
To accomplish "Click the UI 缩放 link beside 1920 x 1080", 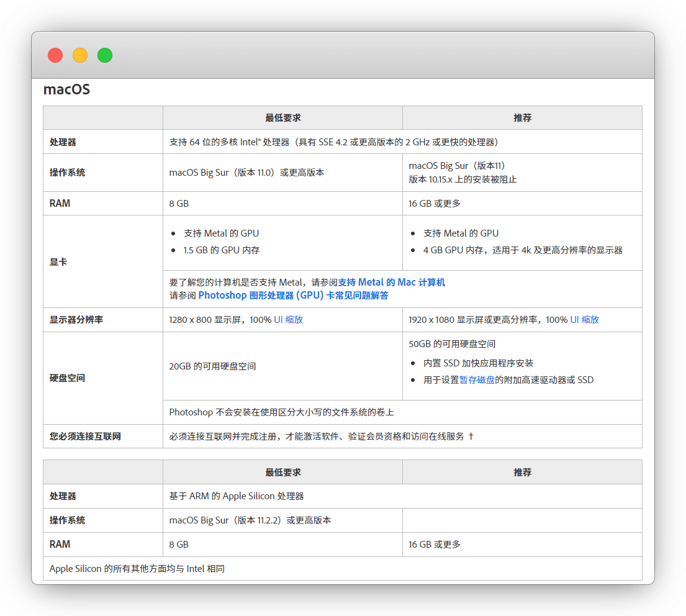I will point(584,320).
